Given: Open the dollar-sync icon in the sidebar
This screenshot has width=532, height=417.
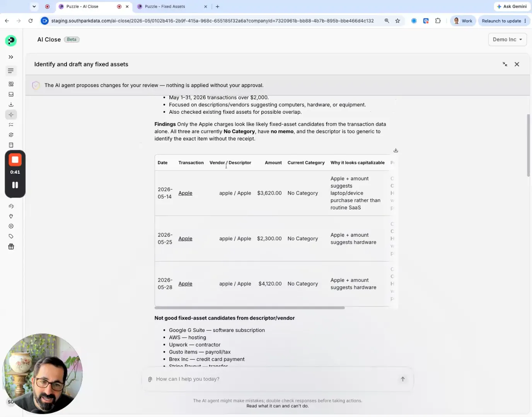Looking at the screenshot, I should 11,135.
